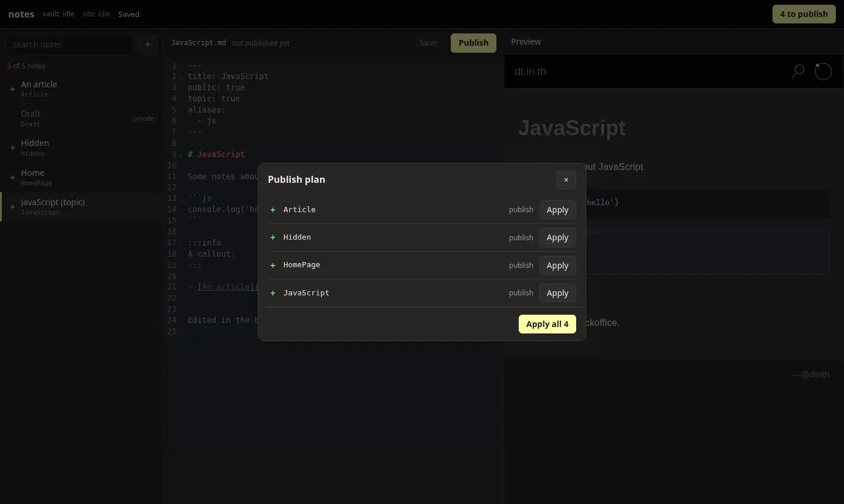Click the plus icon beside HomePage in plan
The image size is (844, 504).
point(273,265)
